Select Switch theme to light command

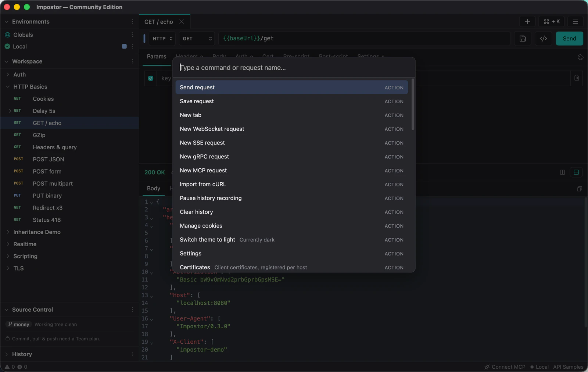291,240
